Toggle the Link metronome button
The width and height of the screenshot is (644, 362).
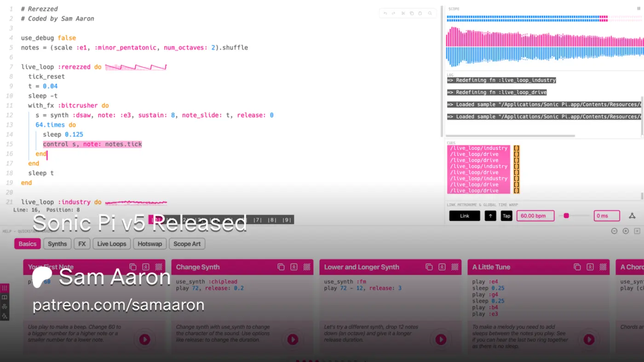[465, 216]
